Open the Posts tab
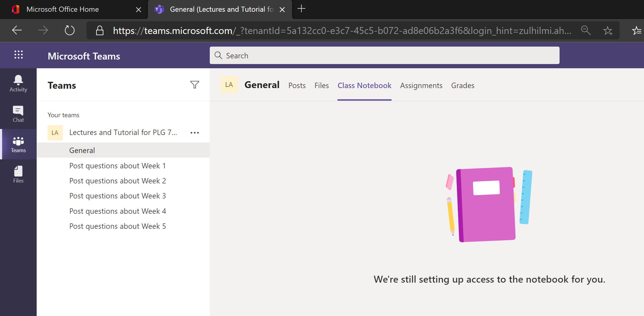 (297, 85)
